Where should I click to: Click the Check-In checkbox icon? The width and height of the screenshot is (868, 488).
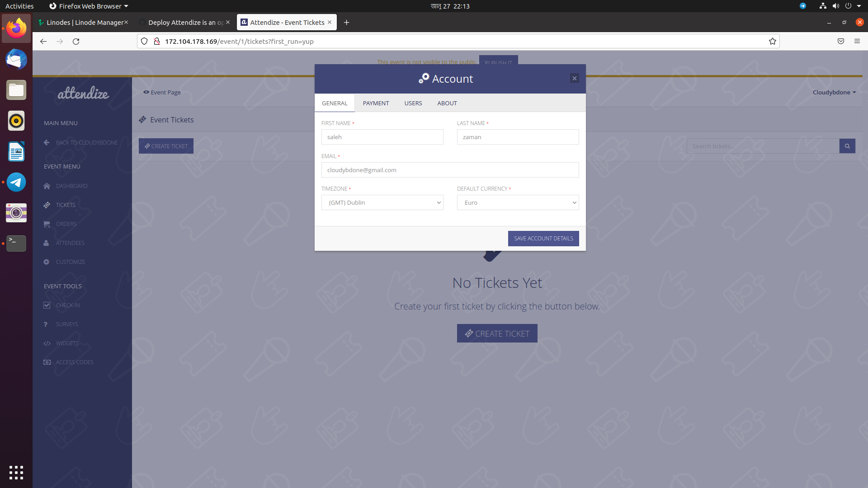tap(47, 305)
